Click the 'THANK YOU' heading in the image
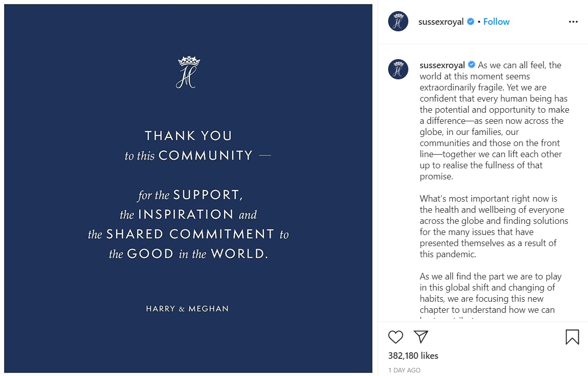Image resolution: width=588 pixels, height=376 pixels. (x=188, y=135)
